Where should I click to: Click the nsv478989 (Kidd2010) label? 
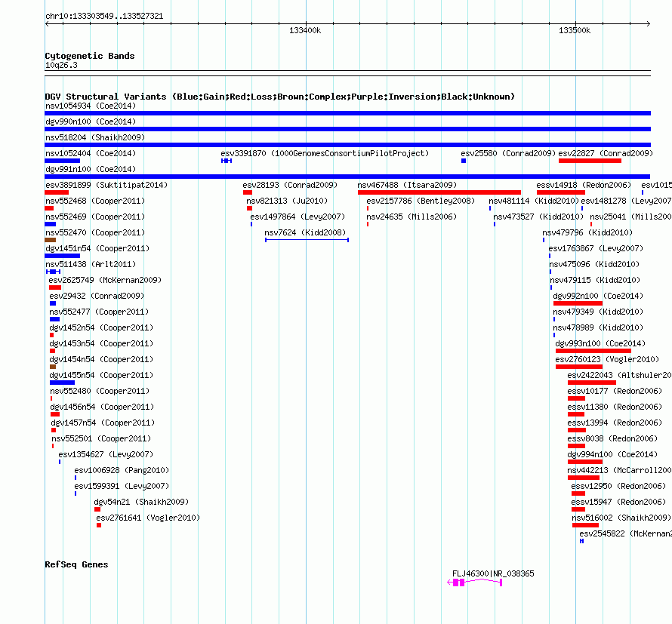pyautogui.click(x=598, y=327)
